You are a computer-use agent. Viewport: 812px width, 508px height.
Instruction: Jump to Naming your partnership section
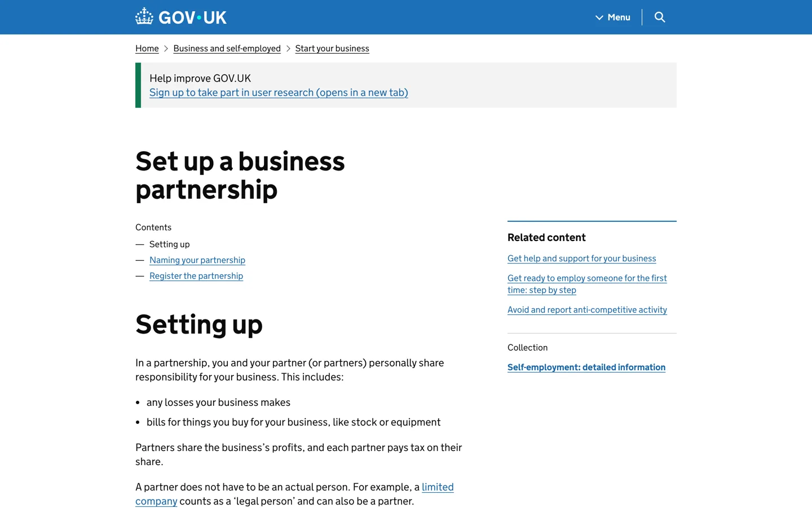coord(197,260)
